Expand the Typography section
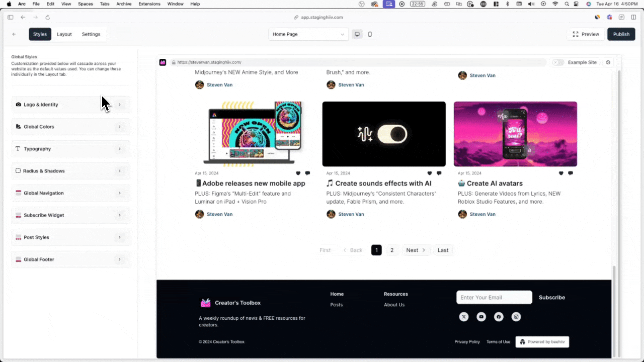Screen dimensions: 644x362 pos(70,149)
